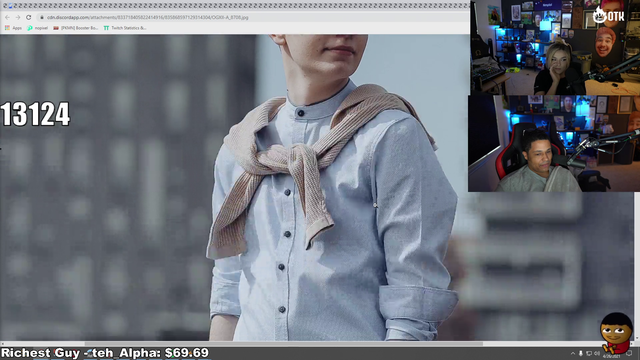The height and width of the screenshot is (360, 640).
Task: Open the nopixel bookmark
Action: [x=37, y=28]
